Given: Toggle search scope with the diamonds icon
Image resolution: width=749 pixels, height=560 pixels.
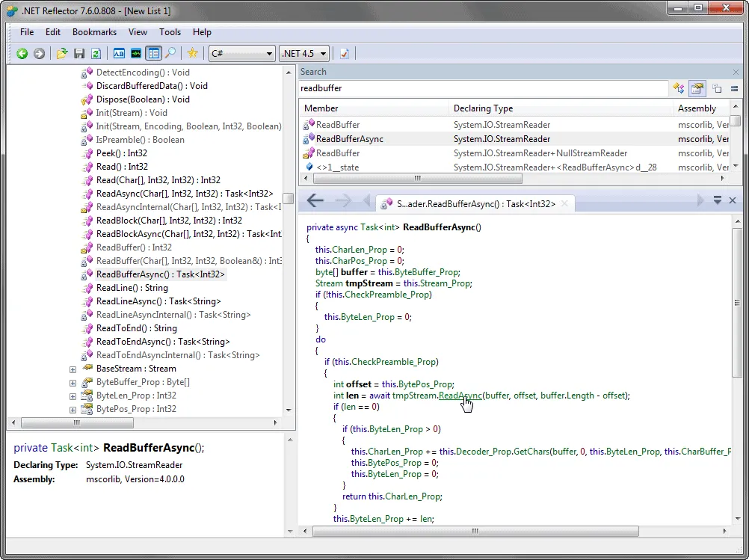Looking at the screenshot, I should (679, 88).
